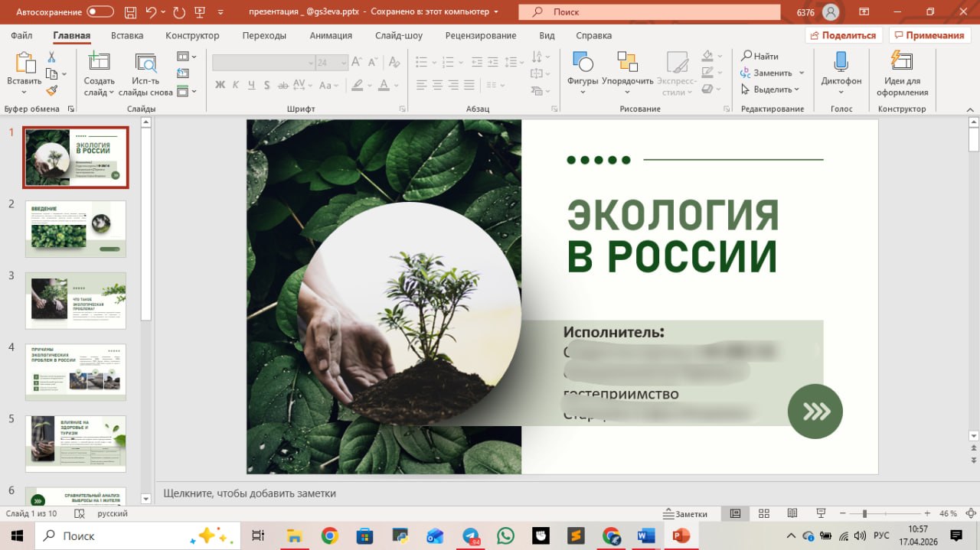980x550 pixels.
Task: Open the Вид tab
Action: tap(547, 35)
